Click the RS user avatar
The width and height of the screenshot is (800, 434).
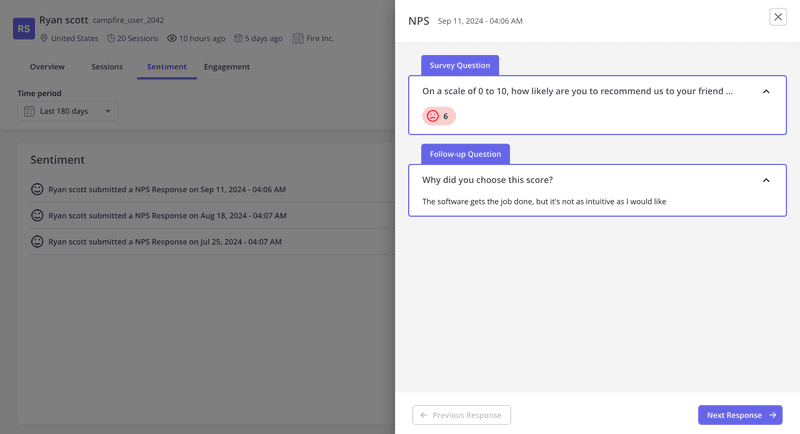[x=23, y=29]
